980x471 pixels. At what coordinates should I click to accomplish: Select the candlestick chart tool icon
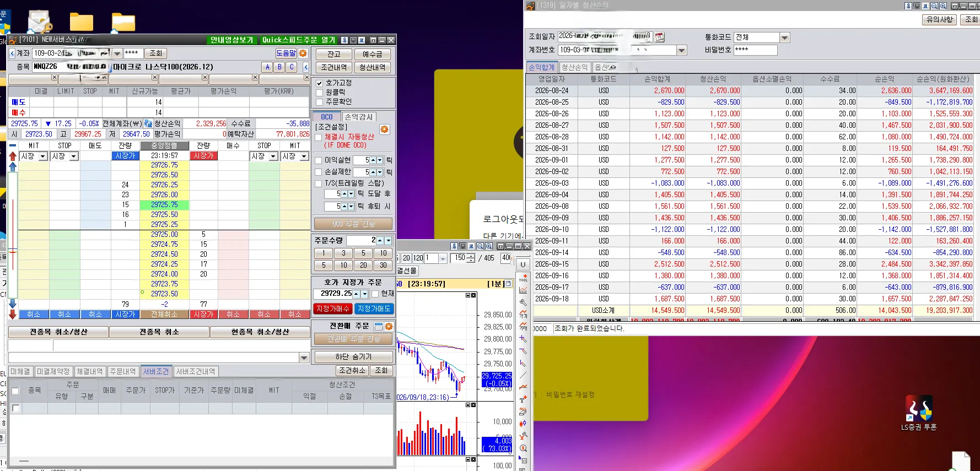click(523, 424)
